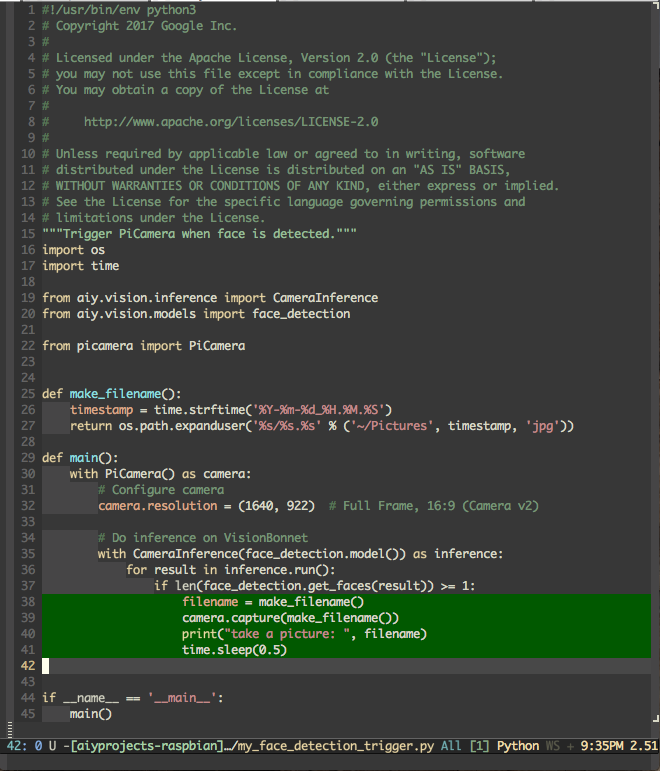Click the '# Configure camera' comment

[x=161, y=490]
